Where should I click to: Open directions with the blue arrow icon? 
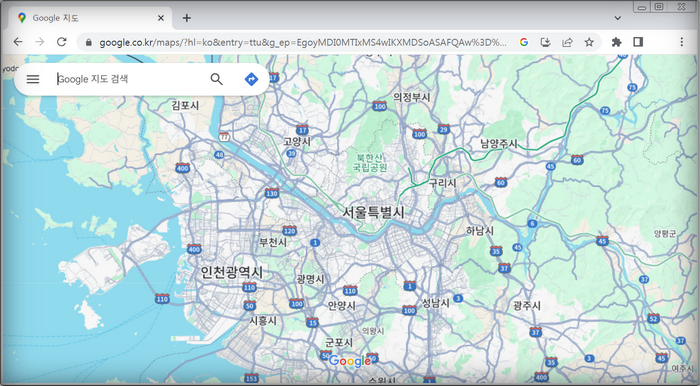[251, 79]
